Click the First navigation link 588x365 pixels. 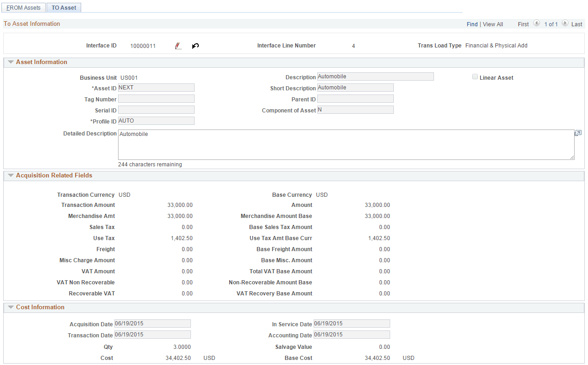(523, 24)
